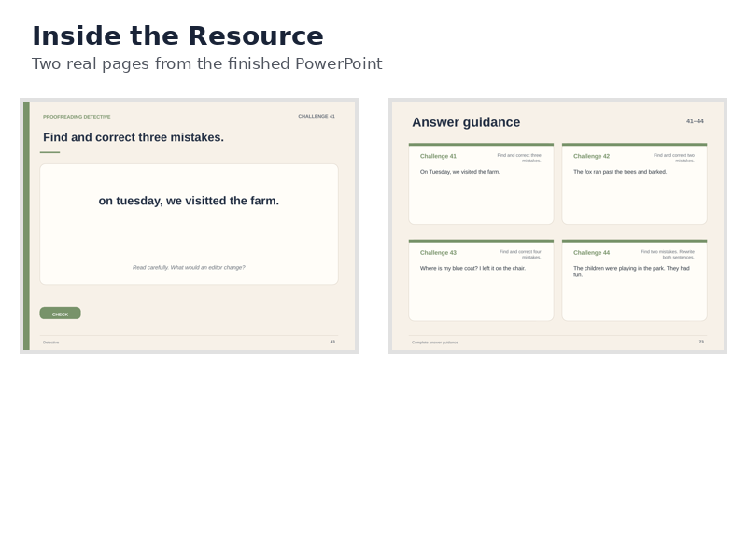747x560 pixels.
Task: Click the answer 'On Tuesday, we visited the farm.'
Action: [x=459, y=172]
